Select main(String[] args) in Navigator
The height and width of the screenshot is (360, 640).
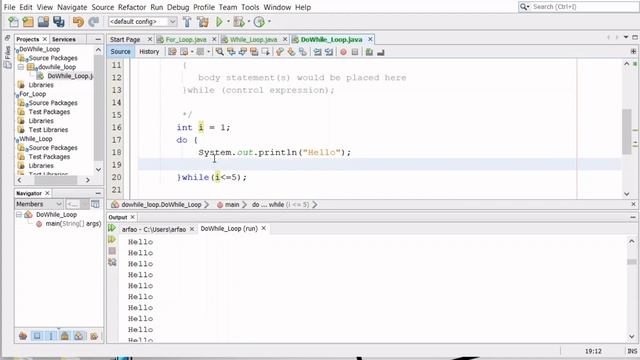coord(73,224)
